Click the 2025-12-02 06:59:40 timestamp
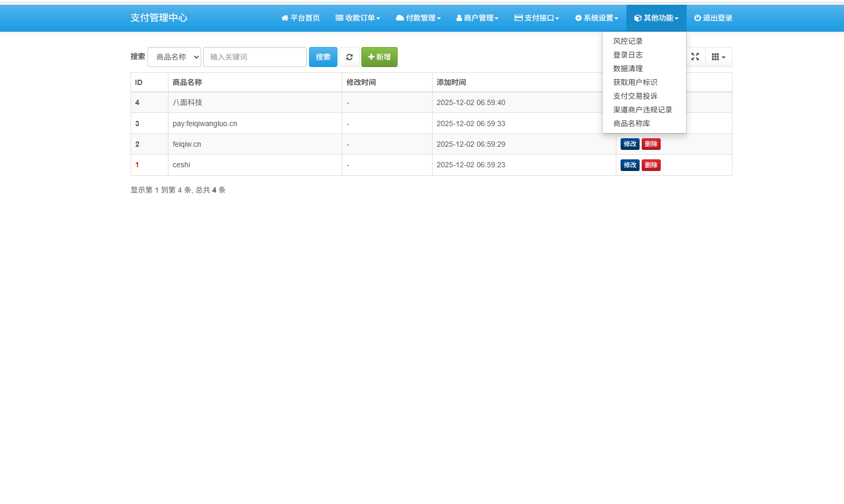The image size is (844, 504). click(471, 102)
